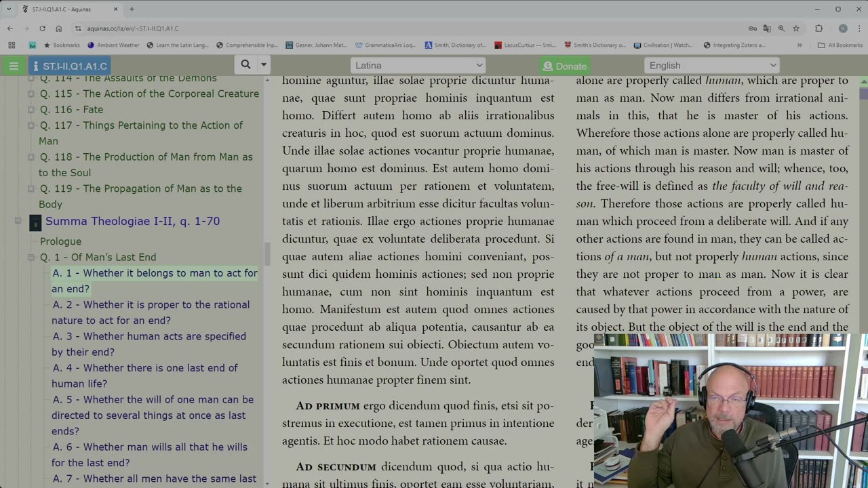This screenshot has width=868, height=488.
Task: Collapse the Summa Theologiae I-II section
Action: pyautogui.click(x=18, y=221)
